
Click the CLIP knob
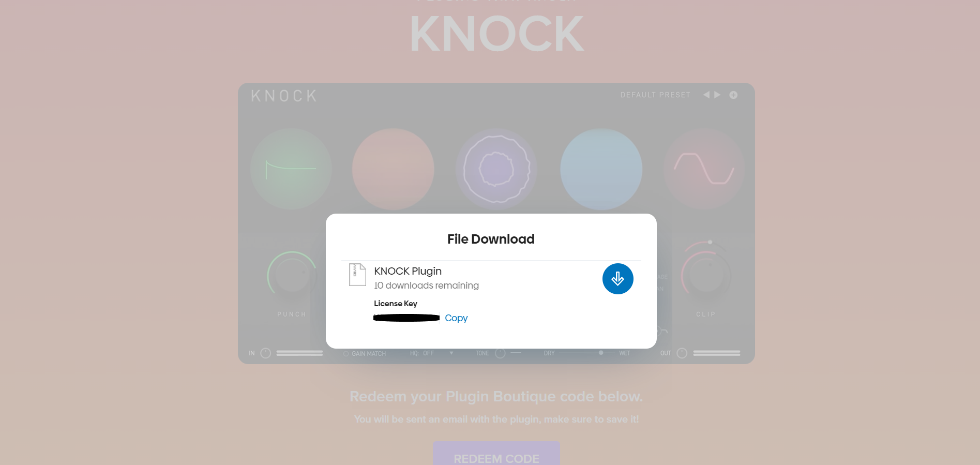tap(706, 276)
